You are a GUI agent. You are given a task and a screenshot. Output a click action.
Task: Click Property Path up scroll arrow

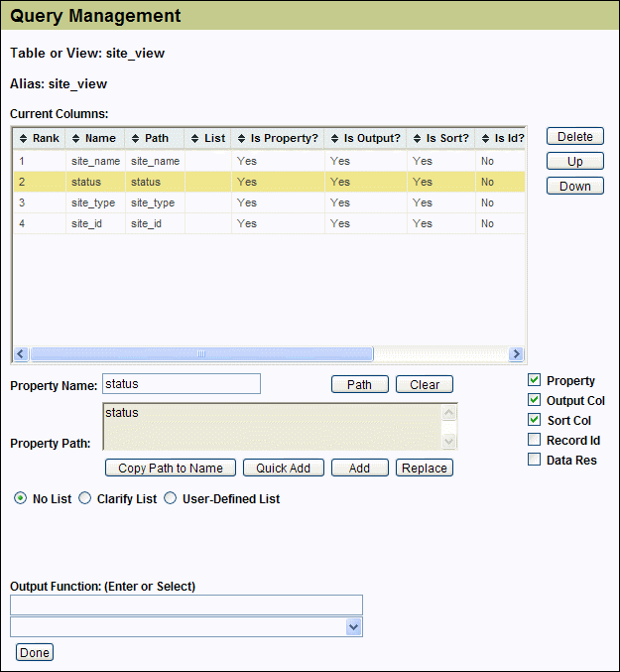coord(448,413)
